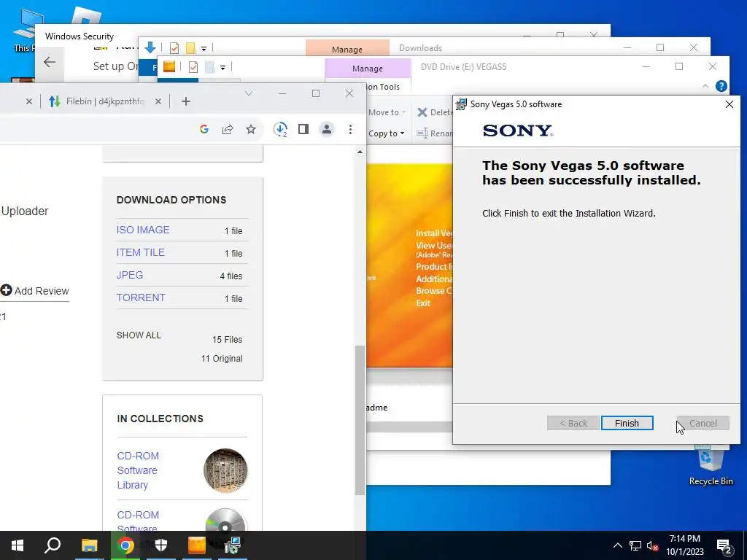Open the ISO IMAGE download link

point(143,230)
